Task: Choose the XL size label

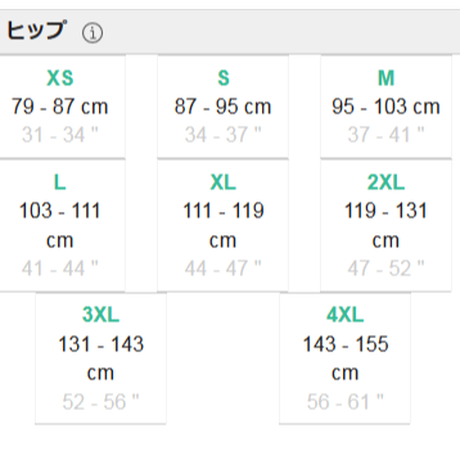Action: coord(223,182)
